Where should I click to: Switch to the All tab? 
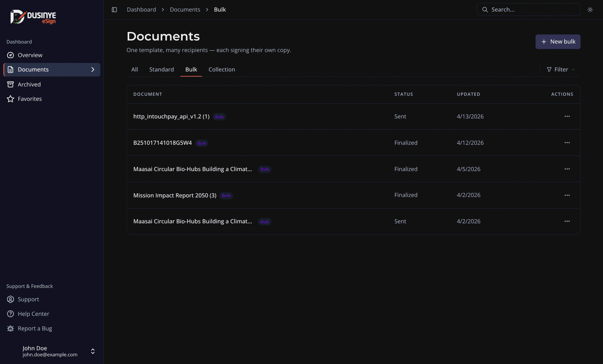pos(134,69)
